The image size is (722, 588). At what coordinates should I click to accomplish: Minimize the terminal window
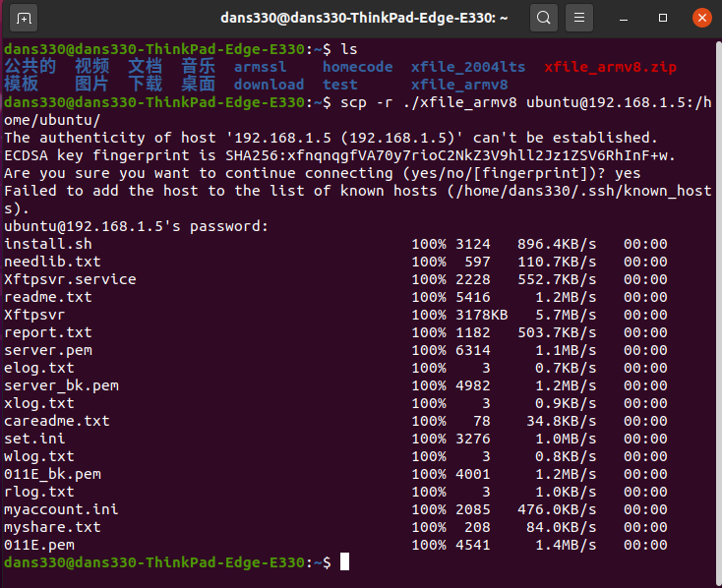pos(626,18)
